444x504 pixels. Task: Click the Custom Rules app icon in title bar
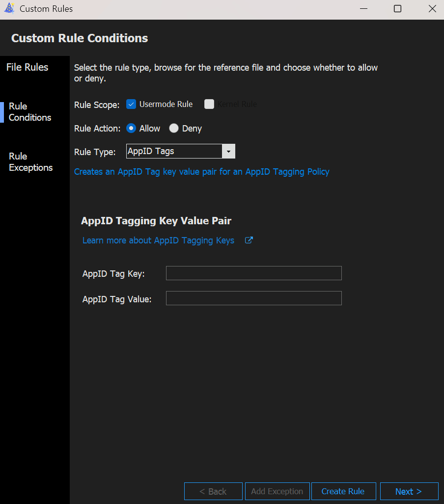tap(9, 9)
